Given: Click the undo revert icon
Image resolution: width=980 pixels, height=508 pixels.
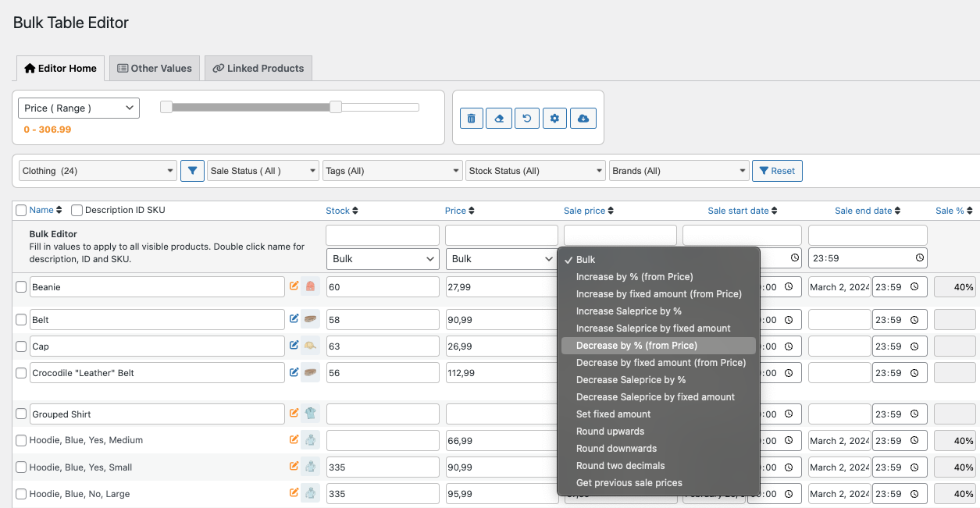Looking at the screenshot, I should pyautogui.click(x=527, y=118).
